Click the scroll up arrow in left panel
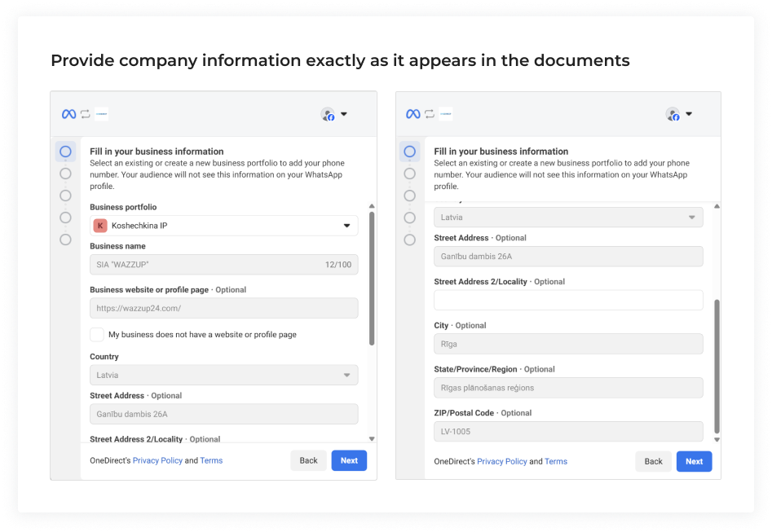Screen dimensions: 772x532 click(372, 206)
